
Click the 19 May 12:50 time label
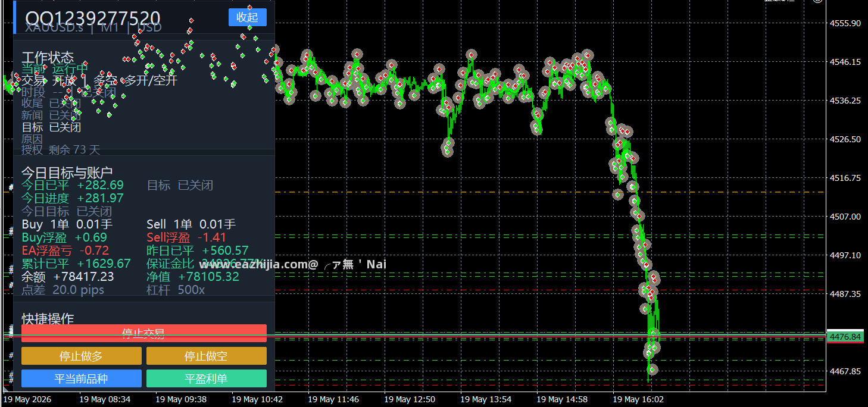point(410,399)
